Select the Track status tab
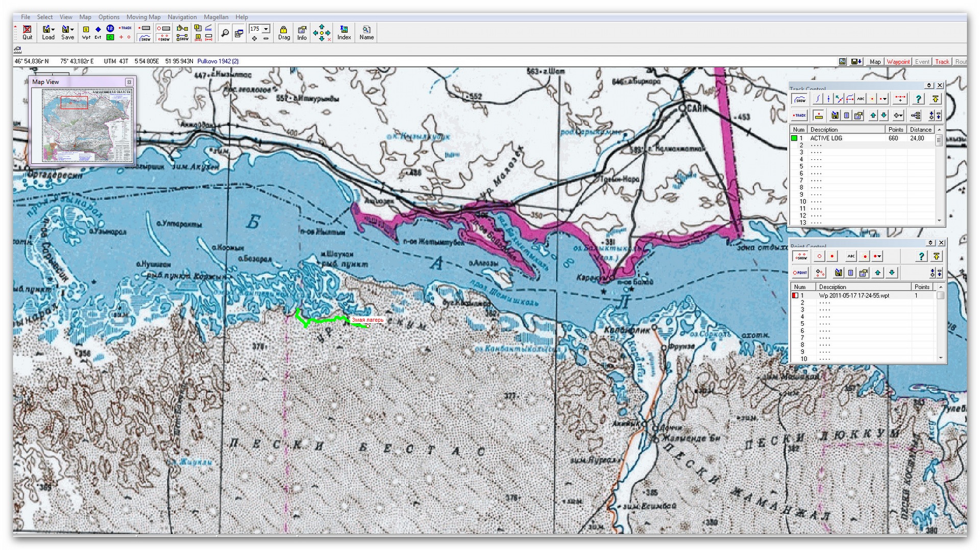This screenshot has height=550, width=980. (x=942, y=61)
